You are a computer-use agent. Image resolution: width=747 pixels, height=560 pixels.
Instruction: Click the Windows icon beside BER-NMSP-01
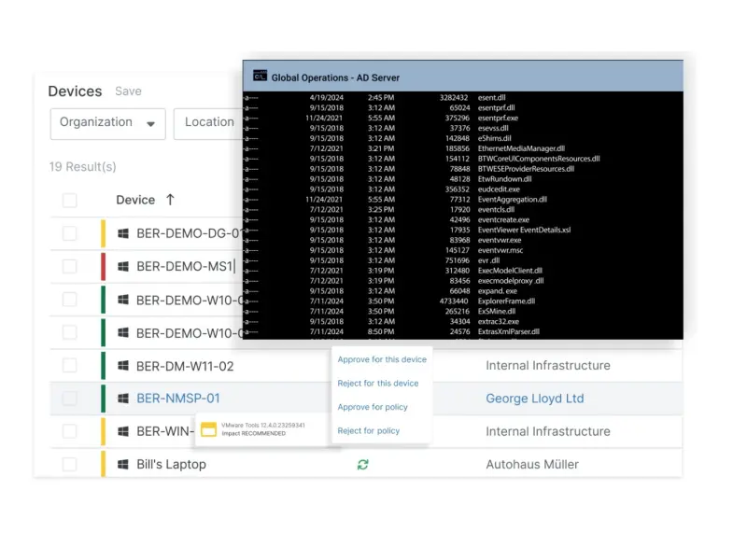(x=122, y=399)
